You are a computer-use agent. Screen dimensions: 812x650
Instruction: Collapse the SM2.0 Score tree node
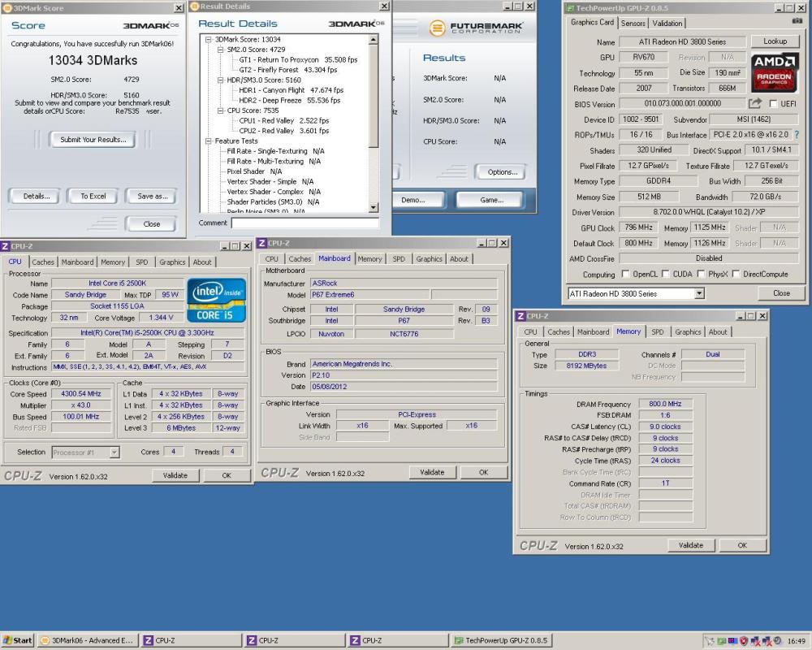click(220, 50)
